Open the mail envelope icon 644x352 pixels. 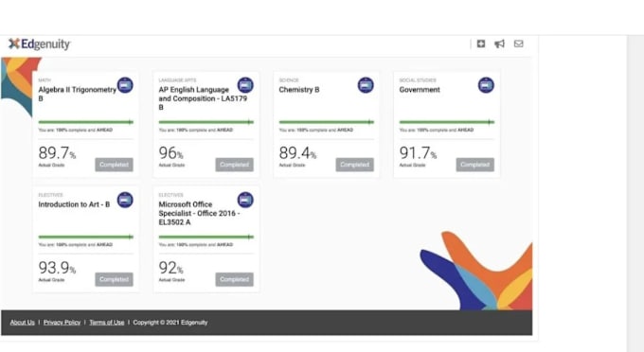pos(518,44)
